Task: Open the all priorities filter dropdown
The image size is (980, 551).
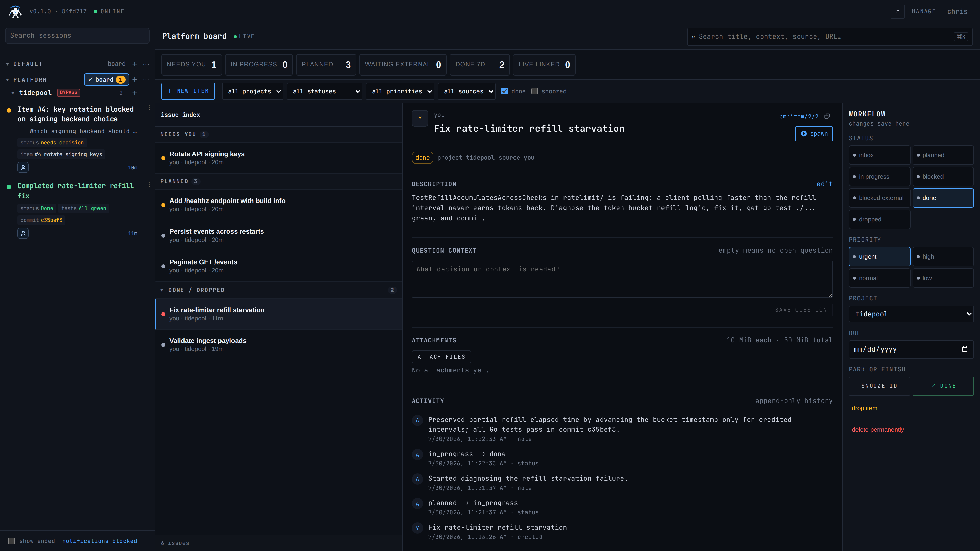Action: (400, 91)
